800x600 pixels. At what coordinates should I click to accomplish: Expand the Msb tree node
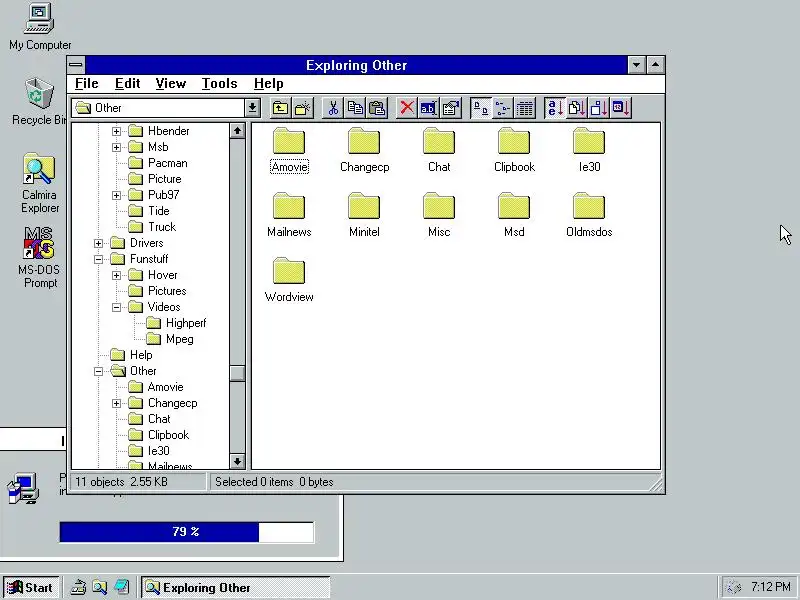[x=116, y=147]
